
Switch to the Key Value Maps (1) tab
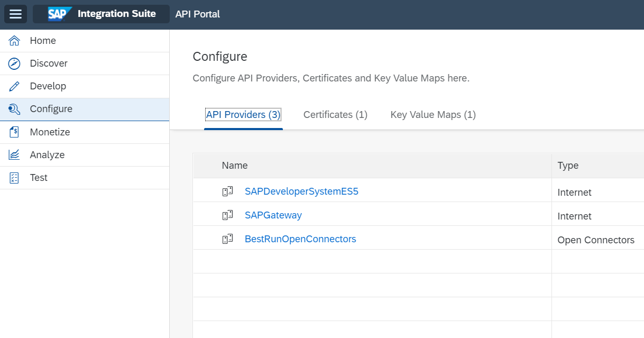(x=433, y=115)
